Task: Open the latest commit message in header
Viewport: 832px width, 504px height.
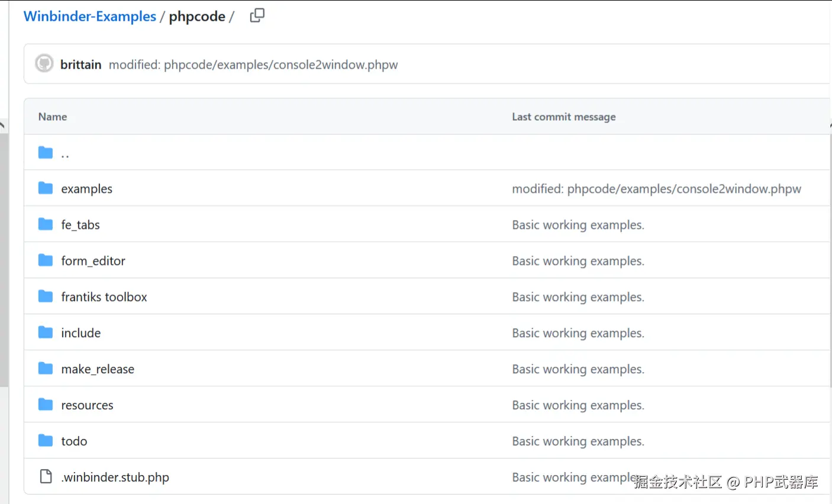Action: coord(253,64)
